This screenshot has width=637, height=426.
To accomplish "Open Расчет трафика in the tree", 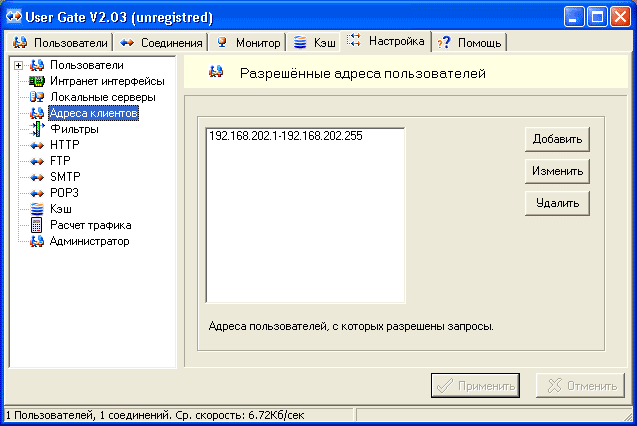I will 91,225.
